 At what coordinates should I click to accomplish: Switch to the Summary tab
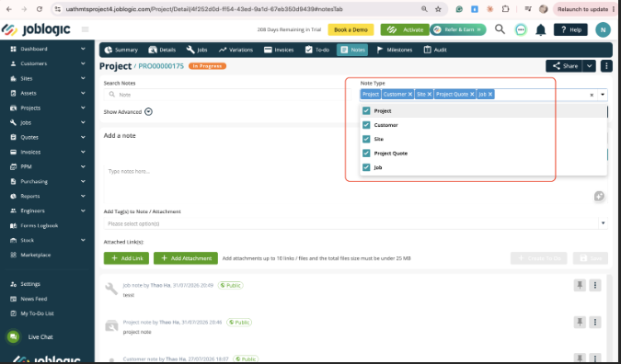[x=121, y=50]
